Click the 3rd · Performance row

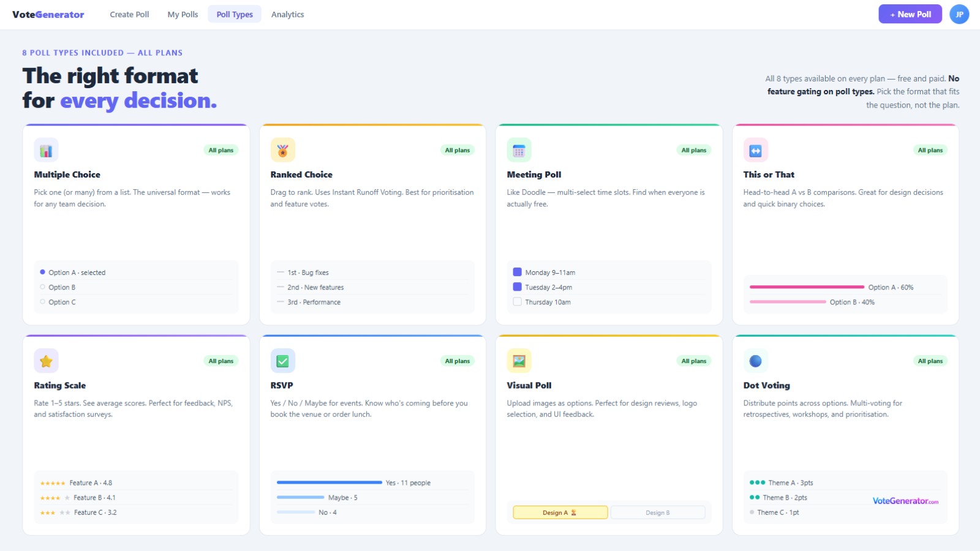372,302
